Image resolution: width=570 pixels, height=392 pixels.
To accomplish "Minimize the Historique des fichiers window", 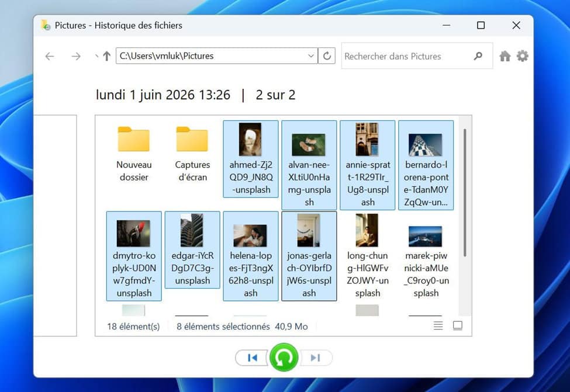I will 447,25.
